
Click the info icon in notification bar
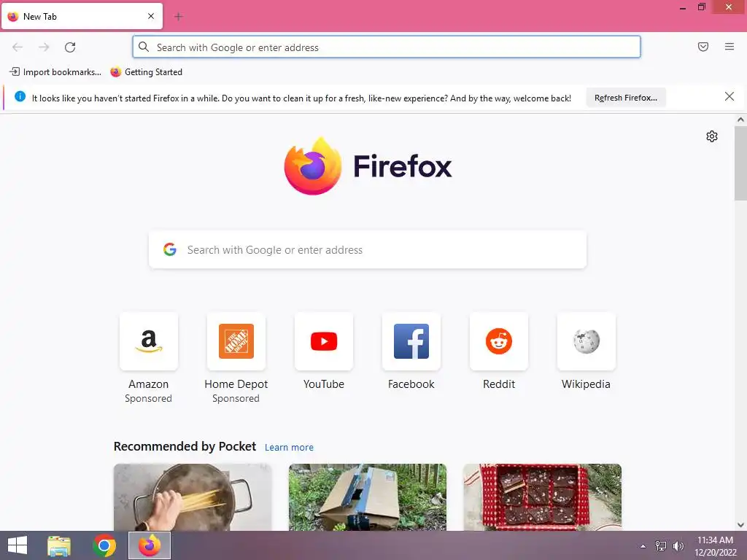click(20, 96)
